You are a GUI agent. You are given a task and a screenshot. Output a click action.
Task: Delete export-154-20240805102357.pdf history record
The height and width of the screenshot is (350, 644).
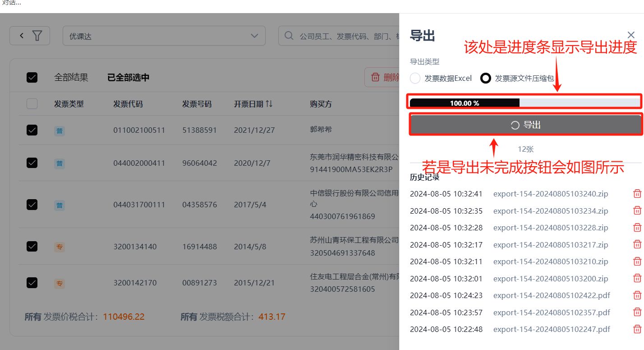[637, 312]
